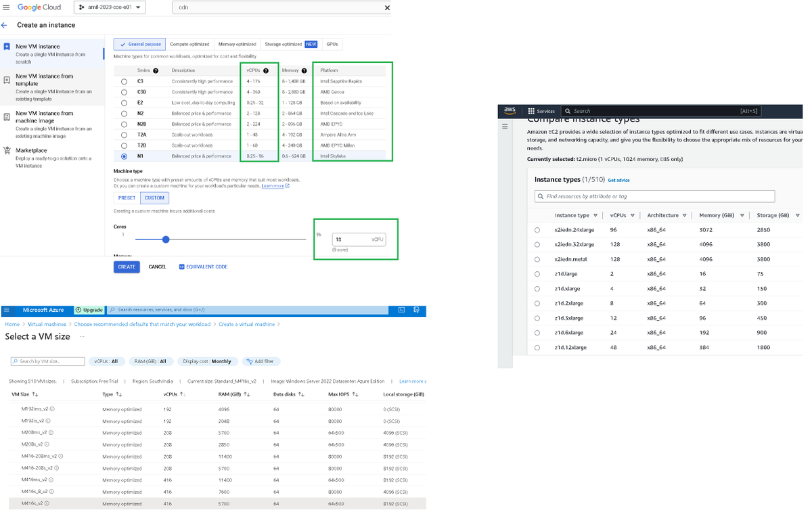Click the info icon next to M416ms_v2
The width and height of the screenshot is (812, 512).
click(x=50, y=480)
